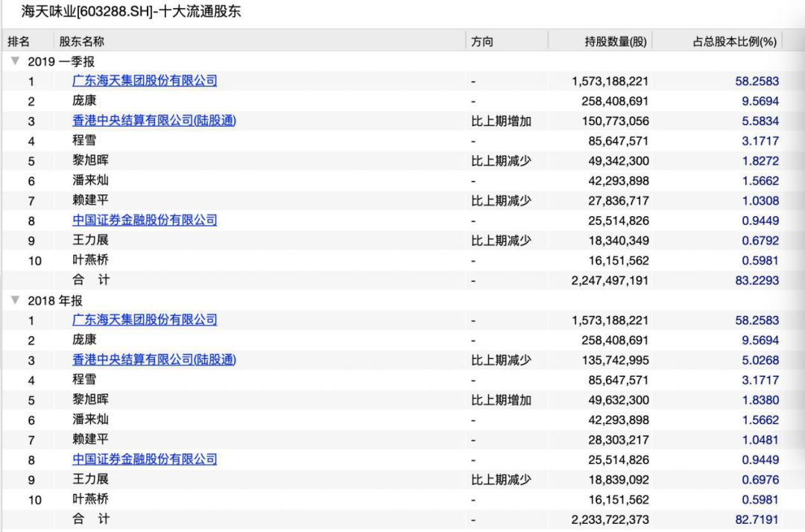Image resolution: width=805 pixels, height=532 pixels.
Task: Select the total share count 2,233,722,373
Action: click(x=610, y=519)
